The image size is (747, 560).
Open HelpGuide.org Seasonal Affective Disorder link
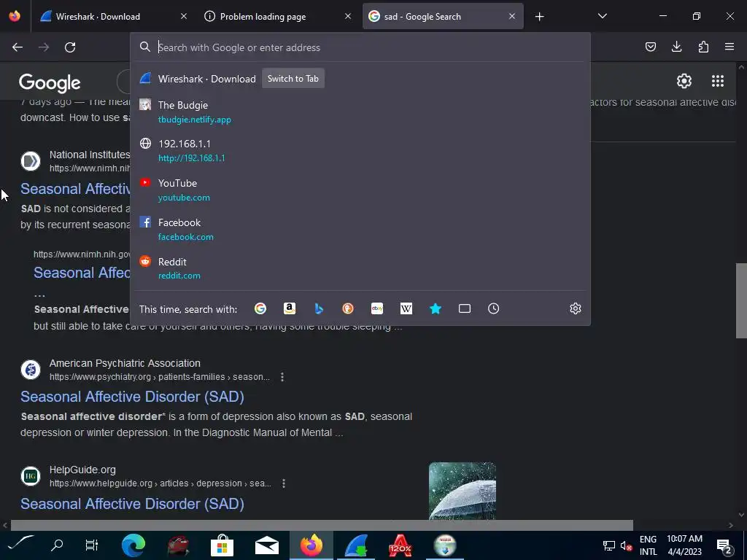click(133, 504)
